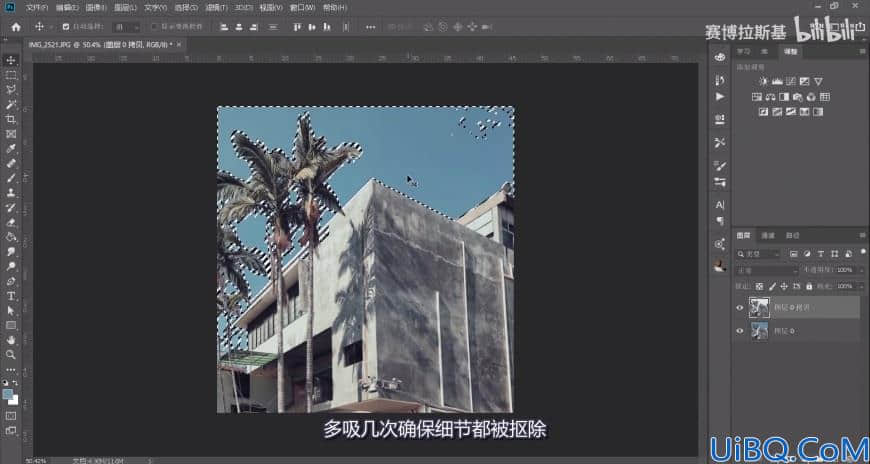
Task: Open the Paragraph panel icon
Action: [x=720, y=221]
